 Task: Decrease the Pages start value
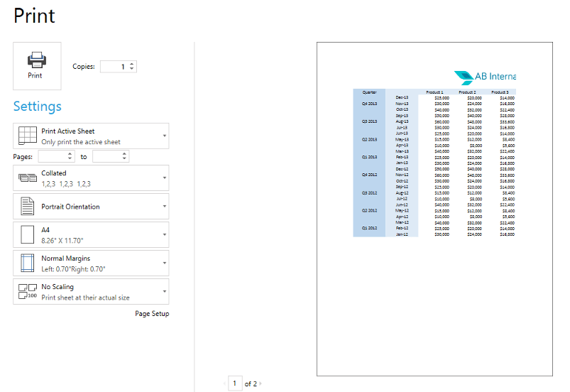pyautogui.click(x=70, y=159)
